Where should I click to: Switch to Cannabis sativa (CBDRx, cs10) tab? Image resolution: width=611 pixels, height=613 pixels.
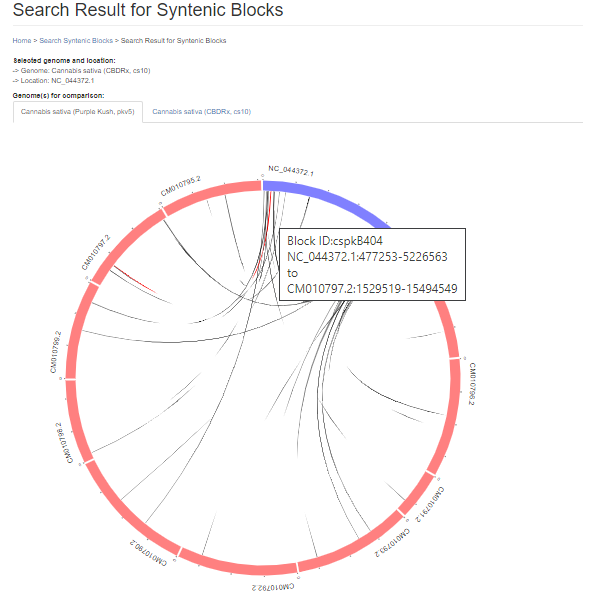pos(202,111)
